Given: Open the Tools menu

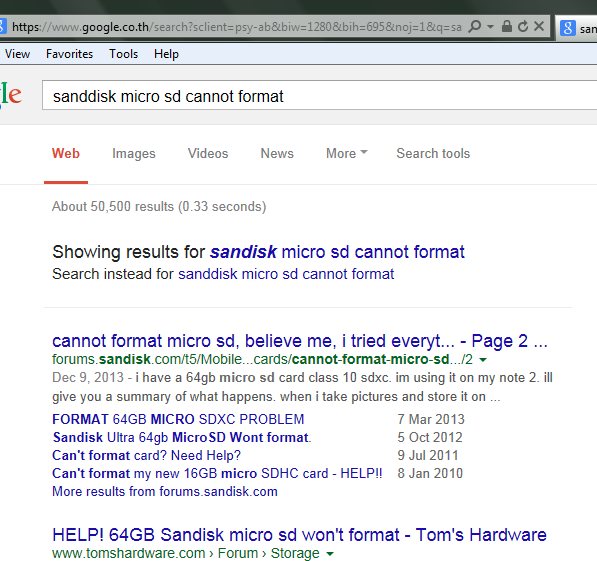Looking at the screenshot, I should pyautogui.click(x=123, y=54).
